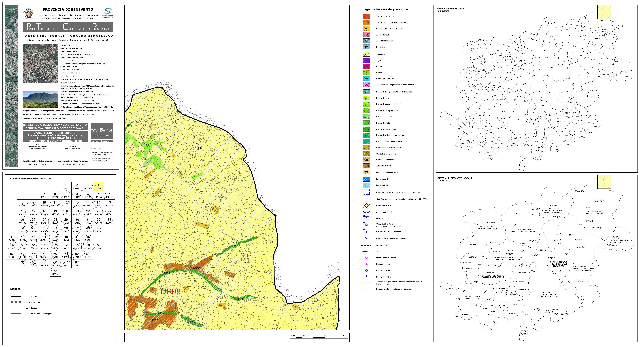Select the 111b recent urban fabric swatch

coord(366,22)
